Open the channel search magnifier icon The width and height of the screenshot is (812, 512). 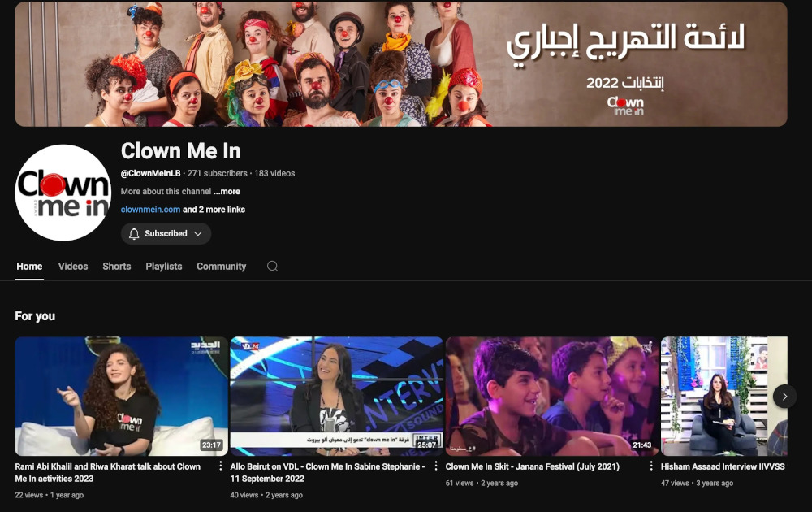(x=272, y=267)
